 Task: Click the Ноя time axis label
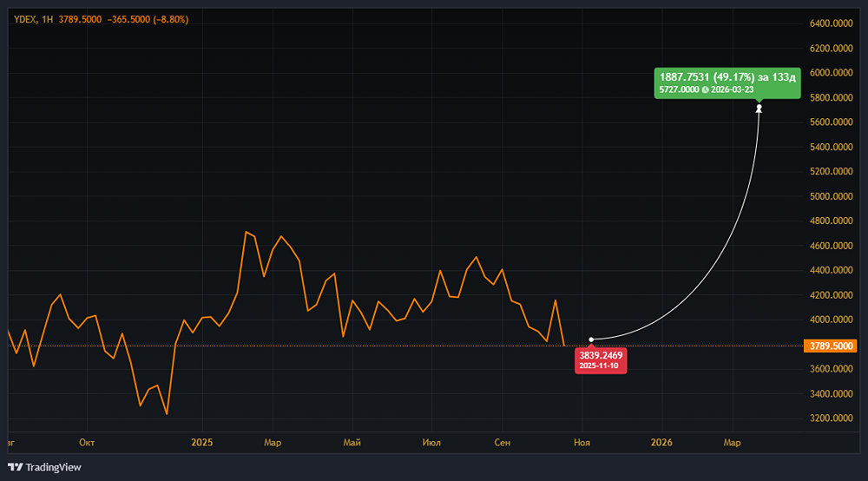(582, 442)
